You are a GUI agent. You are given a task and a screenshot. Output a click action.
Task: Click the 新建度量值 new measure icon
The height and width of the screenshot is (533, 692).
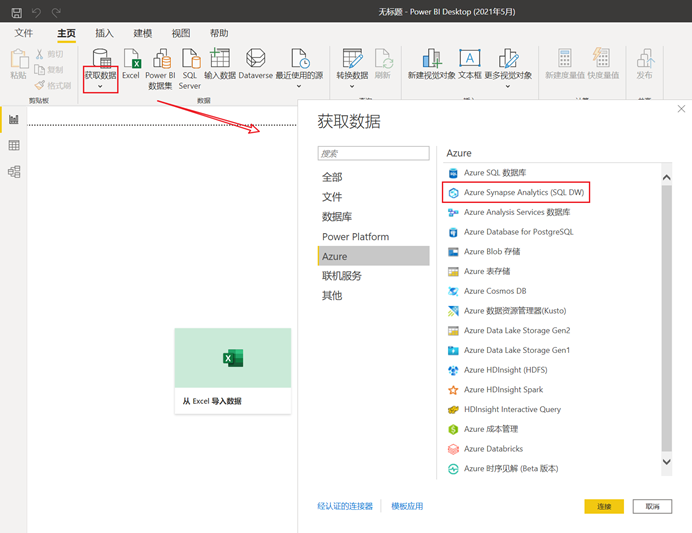(x=564, y=58)
